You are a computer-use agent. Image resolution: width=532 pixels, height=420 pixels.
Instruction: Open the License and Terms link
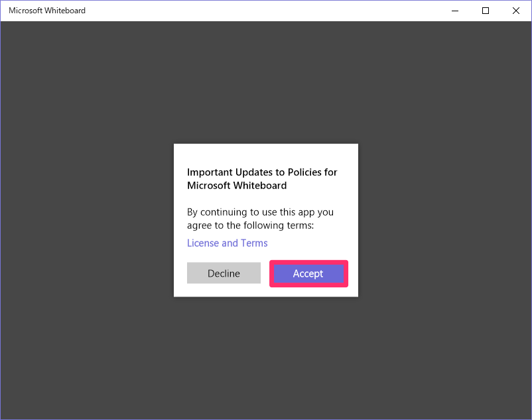tap(227, 243)
